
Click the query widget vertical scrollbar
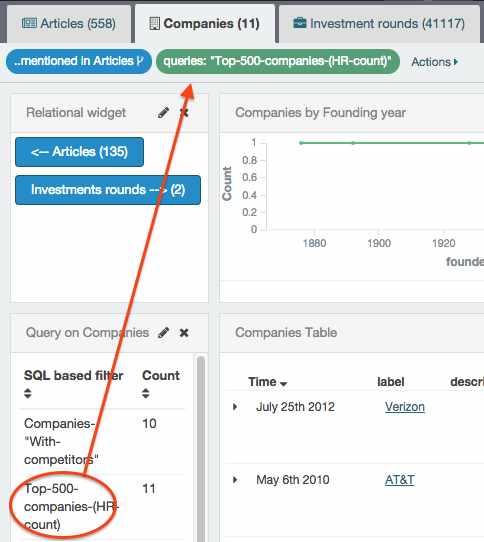point(201,448)
